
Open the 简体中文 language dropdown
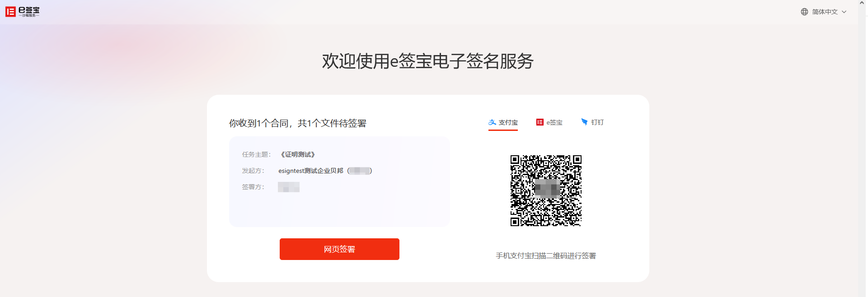pyautogui.click(x=824, y=12)
